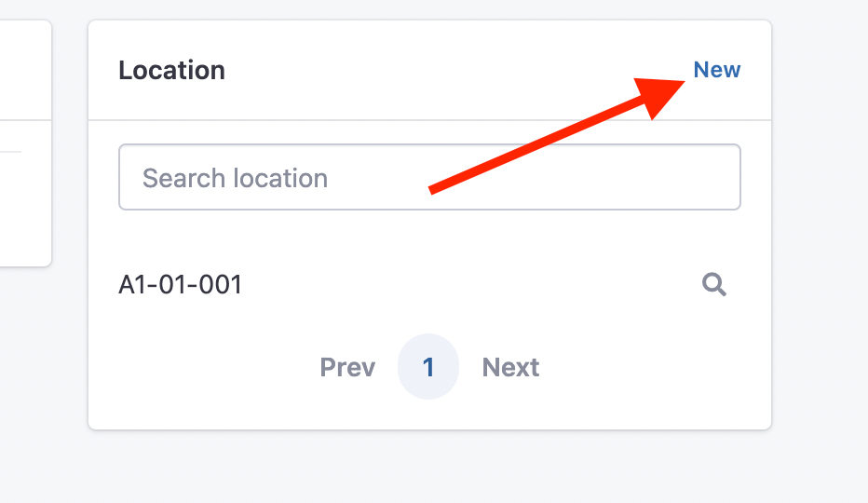This screenshot has width=868, height=503.
Task: Activate the location search text input
Action: click(x=429, y=177)
